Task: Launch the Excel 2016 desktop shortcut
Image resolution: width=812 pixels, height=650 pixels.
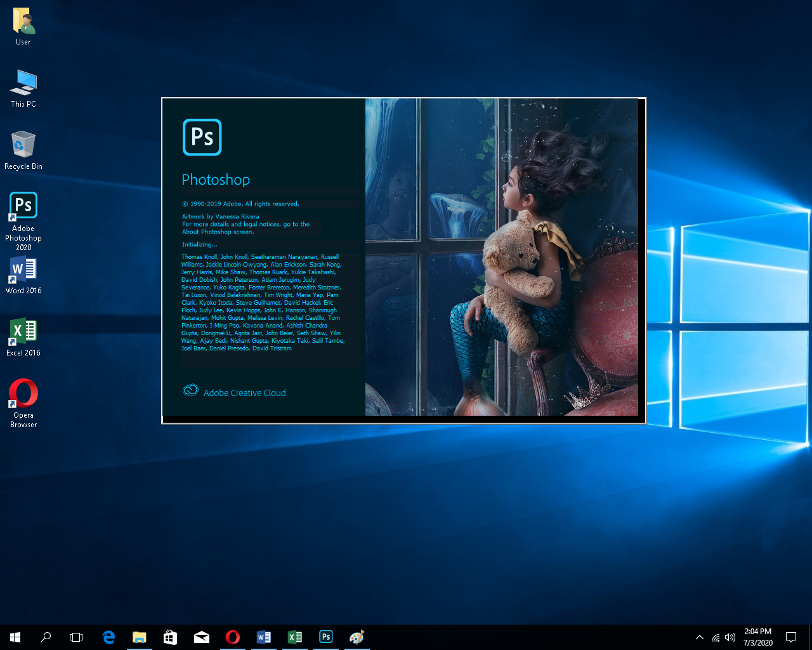Action: [23, 331]
